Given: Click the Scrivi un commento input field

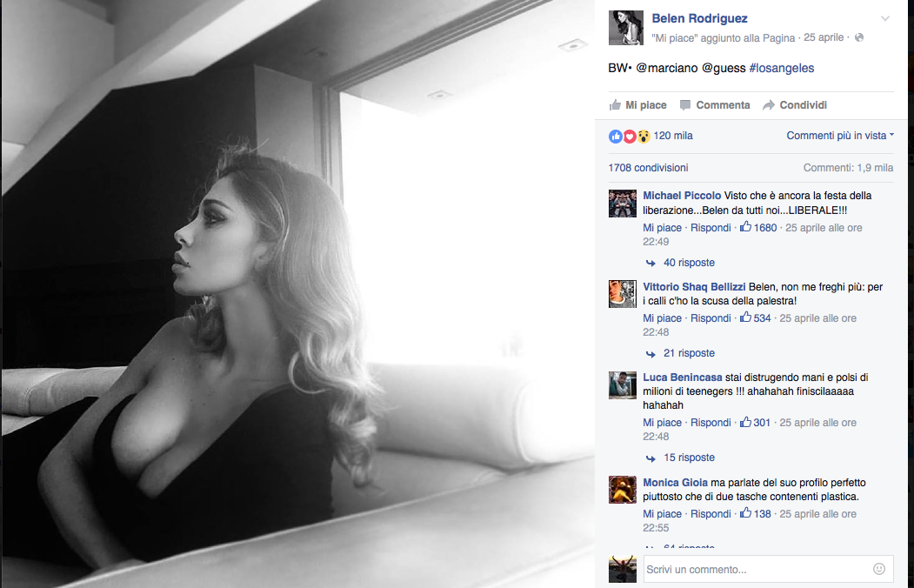Looking at the screenshot, I should 755,570.
